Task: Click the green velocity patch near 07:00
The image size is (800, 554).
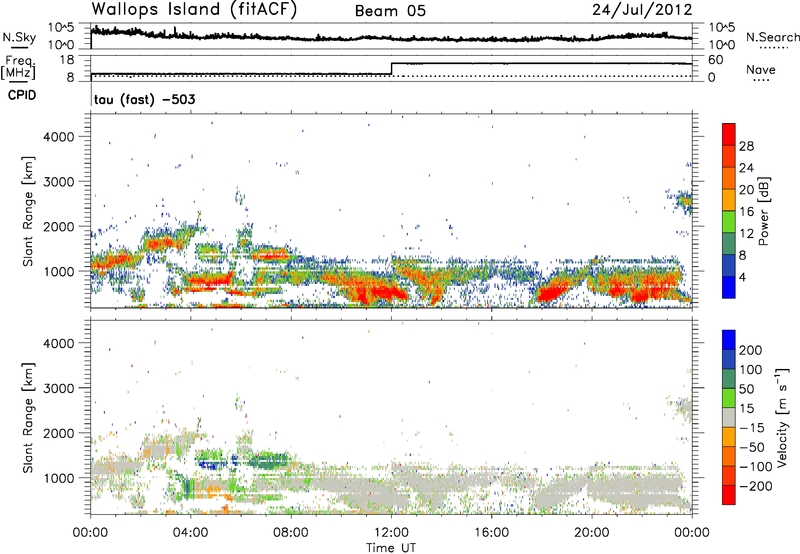Action: click(268, 460)
